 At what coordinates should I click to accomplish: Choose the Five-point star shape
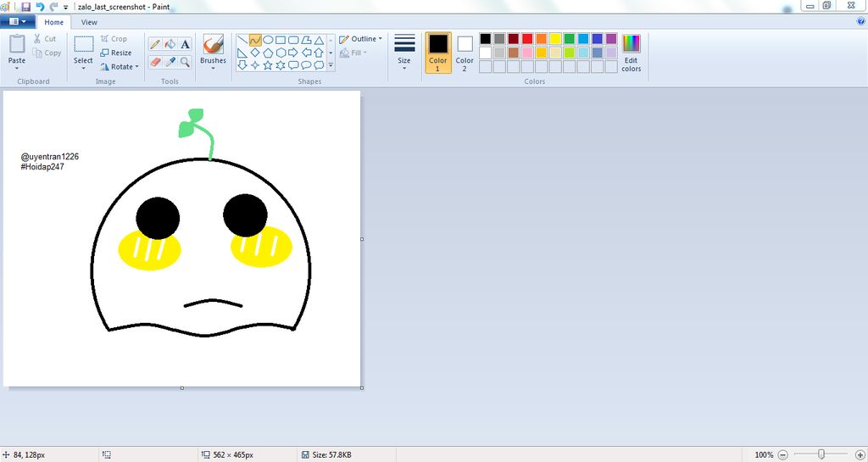tap(268, 65)
